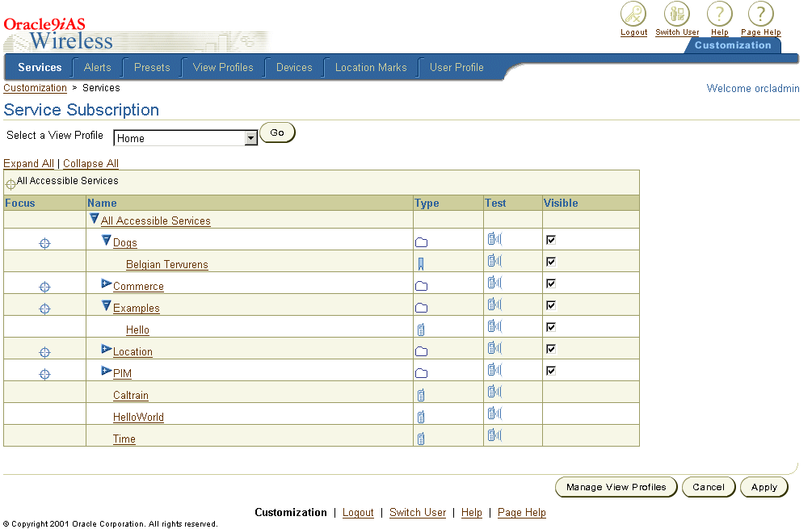Toggle the Visible checkbox for Location
The width and height of the screenshot is (812, 529).
[x=551, y=349]
